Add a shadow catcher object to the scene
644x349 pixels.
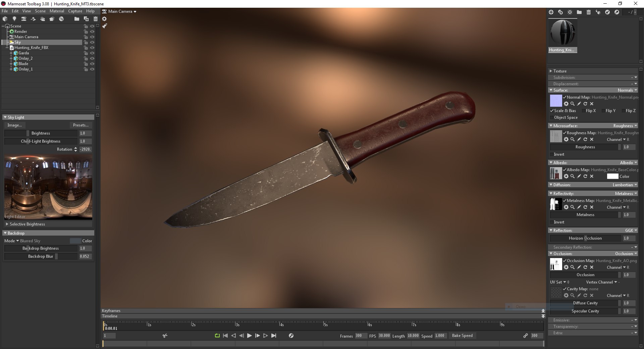click(x=33, y=19)
